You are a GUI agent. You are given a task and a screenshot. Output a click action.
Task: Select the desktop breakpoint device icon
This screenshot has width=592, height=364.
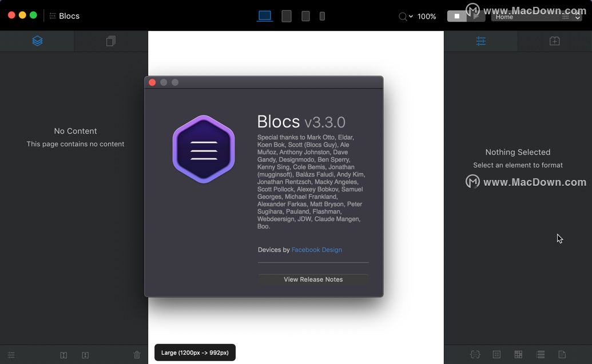point(265,16)
